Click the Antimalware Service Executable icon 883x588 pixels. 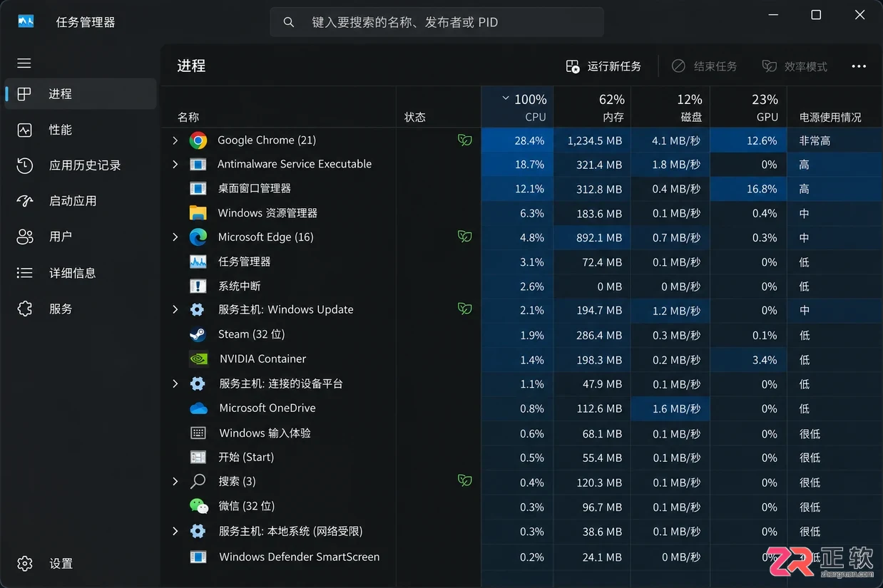pos(198,165)
